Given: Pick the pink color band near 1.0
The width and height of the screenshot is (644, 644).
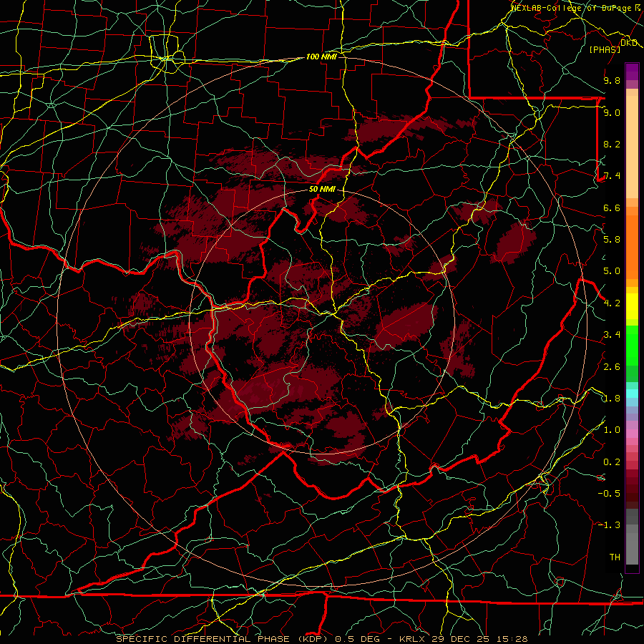Looking at the screenshot, I should (632, 434).
